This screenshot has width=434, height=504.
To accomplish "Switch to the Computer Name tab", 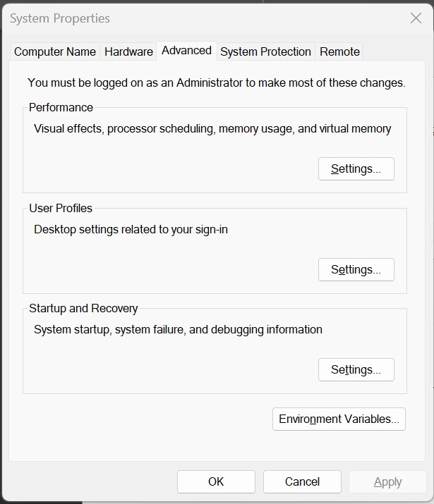I will (x=55, y=51).
